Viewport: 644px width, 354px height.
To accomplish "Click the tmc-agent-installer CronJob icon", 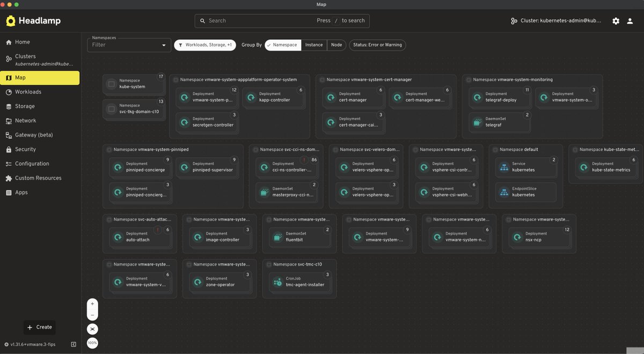I will point(277,282).
